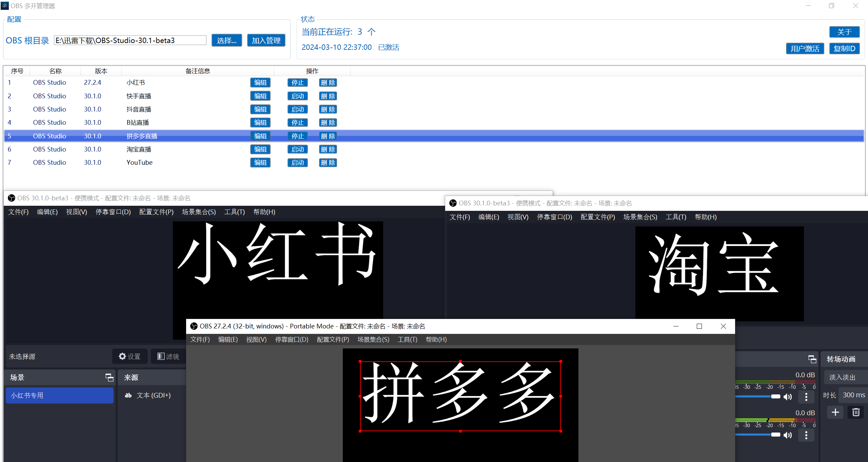Click the 备注信息 column header
868x462 pixels.
coord(198,71)
